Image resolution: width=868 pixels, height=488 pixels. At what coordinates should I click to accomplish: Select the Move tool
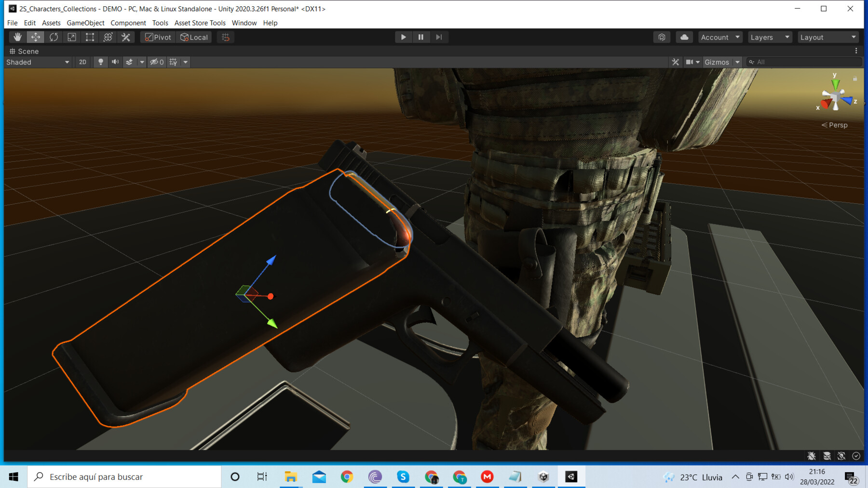tap(36, 37)
